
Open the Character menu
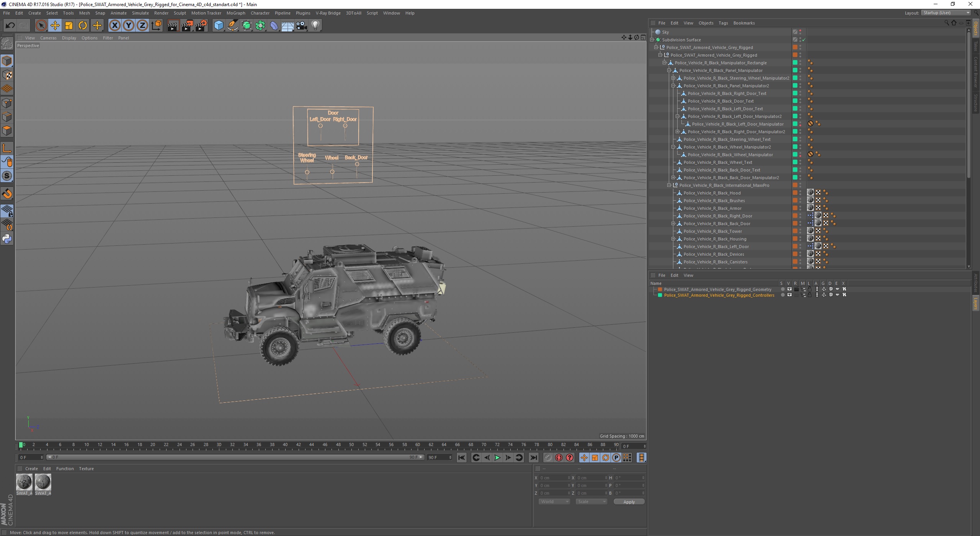260,13
